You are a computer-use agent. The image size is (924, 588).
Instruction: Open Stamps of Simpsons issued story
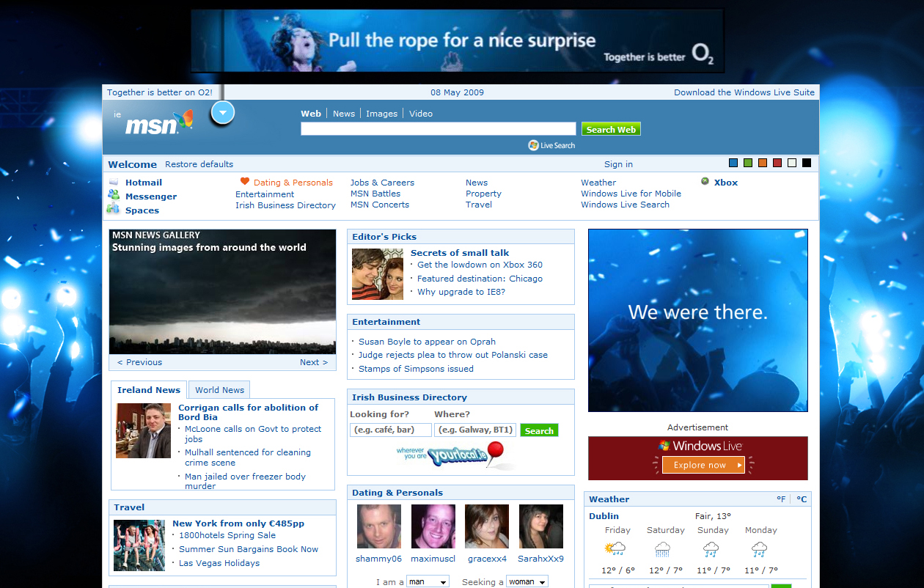pyautogui.click(x=416, y=369)
